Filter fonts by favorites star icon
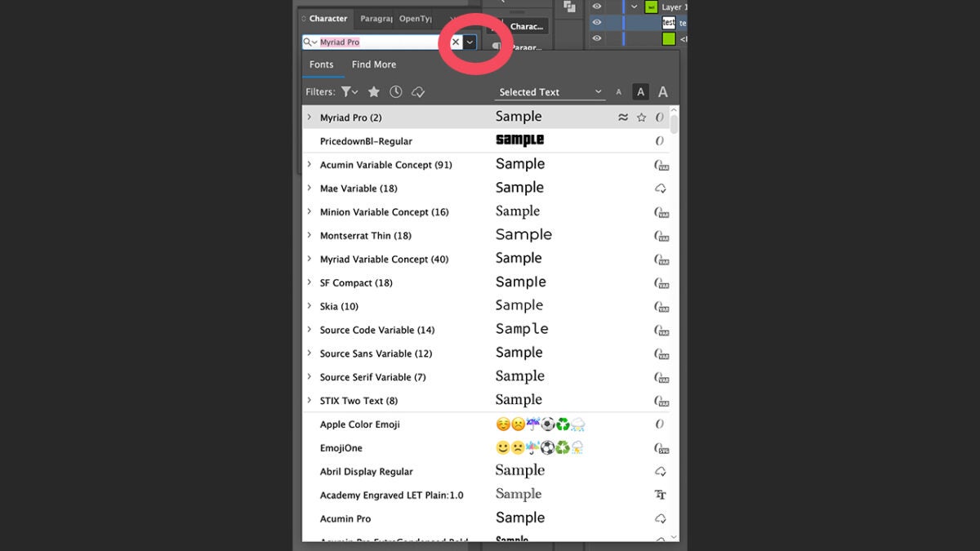980x551 pixels. coord(374,92)
